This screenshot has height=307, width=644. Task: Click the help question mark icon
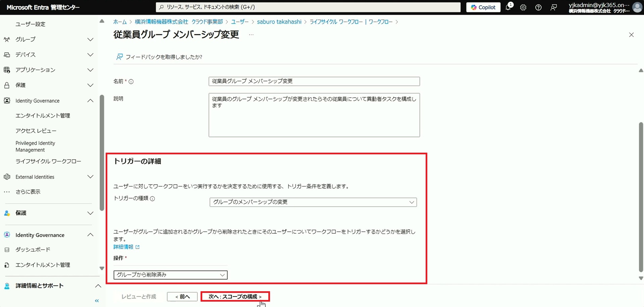[x=538, y=7]
